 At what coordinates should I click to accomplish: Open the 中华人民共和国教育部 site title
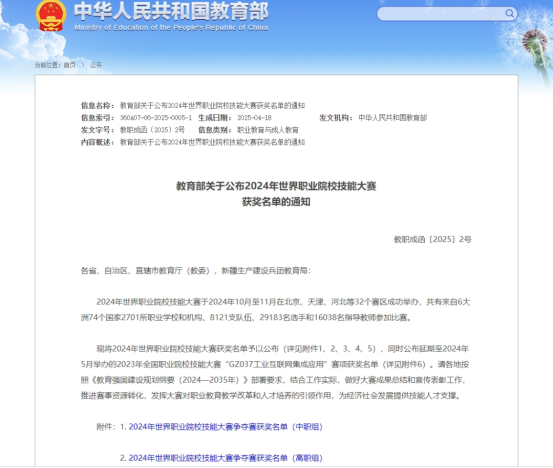click(171, 11)
